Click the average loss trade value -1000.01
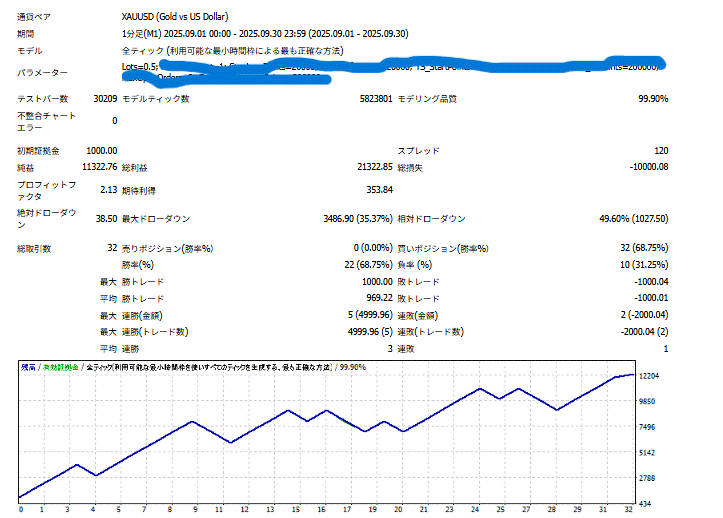723x518 pixels. click(x=651, y=298)
